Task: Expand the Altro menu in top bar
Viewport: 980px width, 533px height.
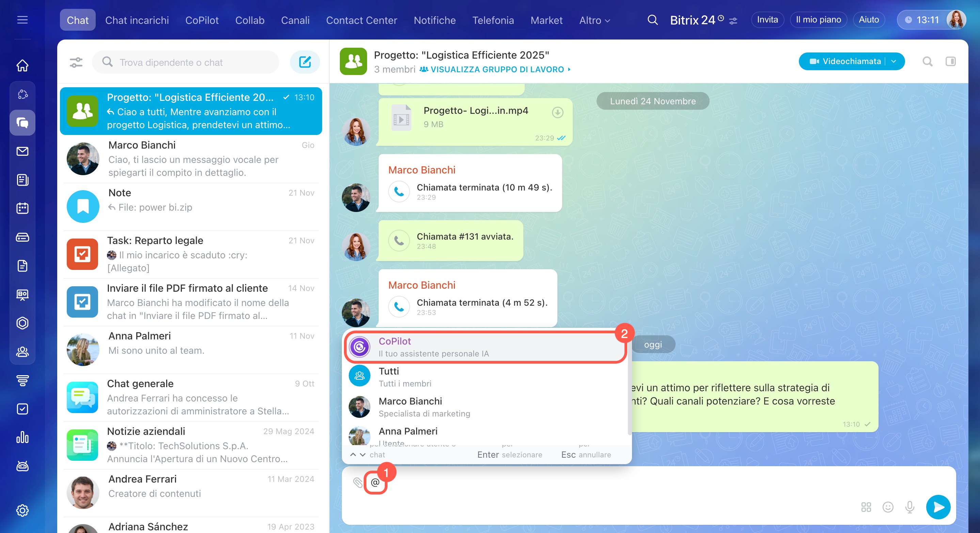Action: point(594,20)
